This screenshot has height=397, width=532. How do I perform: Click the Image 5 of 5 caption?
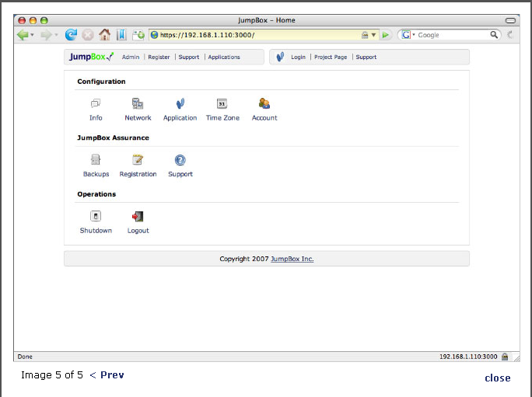(x=52, y=374)
